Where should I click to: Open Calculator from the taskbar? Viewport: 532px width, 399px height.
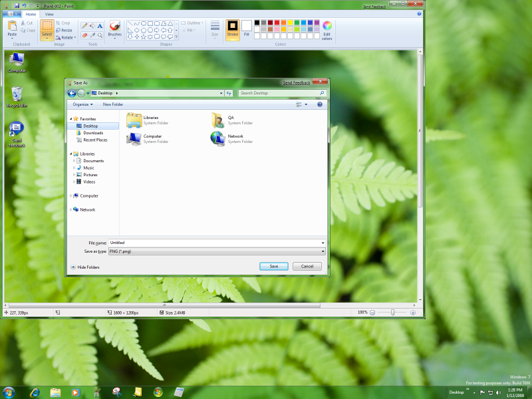click(x=179, y=392)
